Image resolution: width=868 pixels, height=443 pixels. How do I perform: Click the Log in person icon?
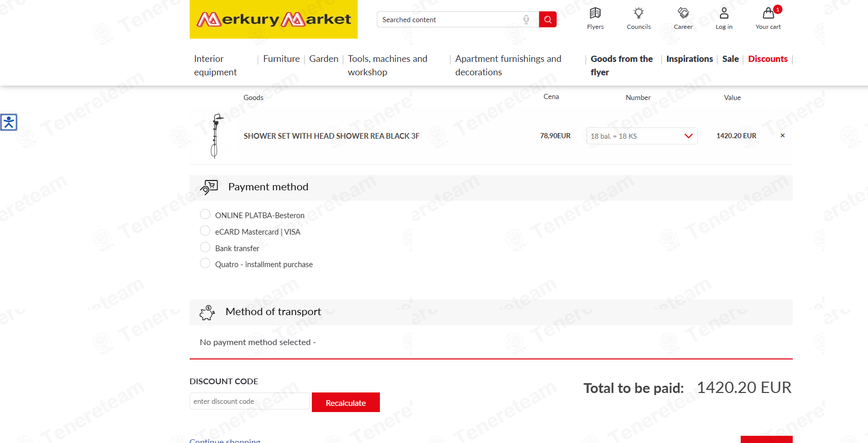724,13
